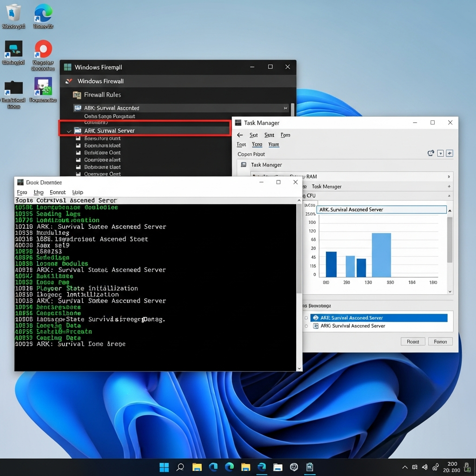
Task: Open the Foro menu in the console window
Action: (22, 192)
